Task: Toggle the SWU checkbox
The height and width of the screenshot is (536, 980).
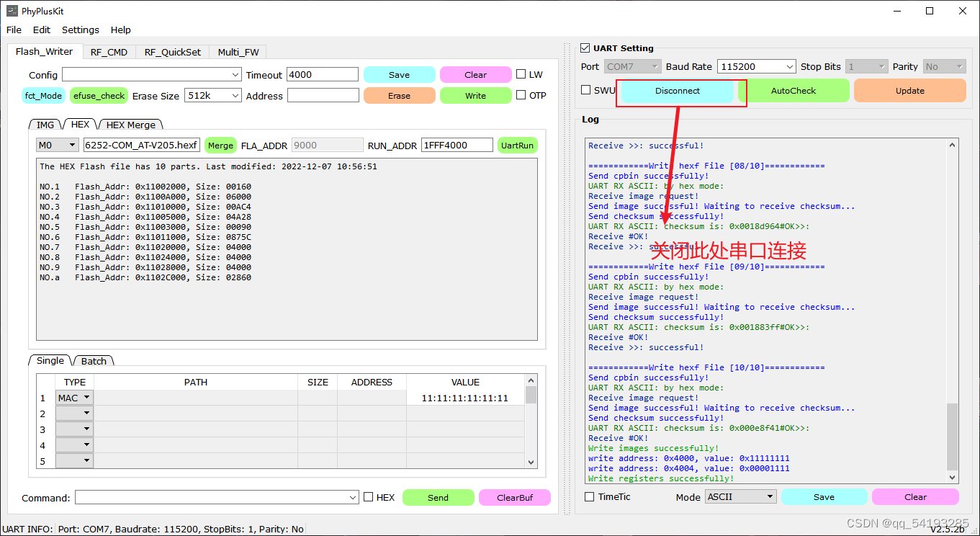Action: pyautogui.click(x=586, y=90)
